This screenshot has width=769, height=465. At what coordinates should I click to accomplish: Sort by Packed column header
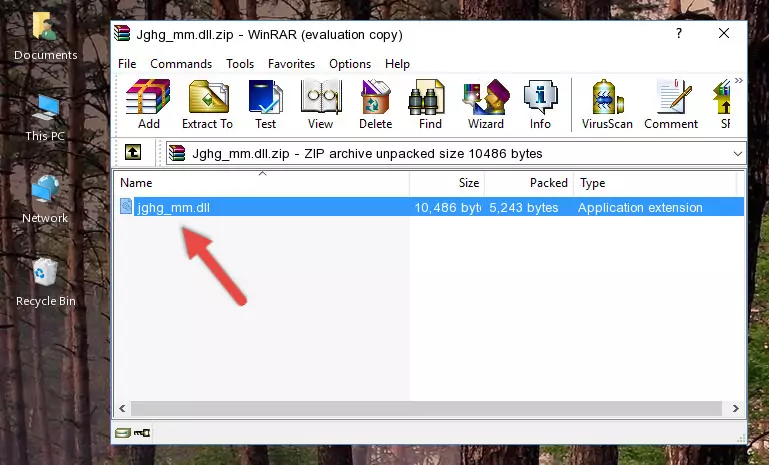click(x=529, y=183)
